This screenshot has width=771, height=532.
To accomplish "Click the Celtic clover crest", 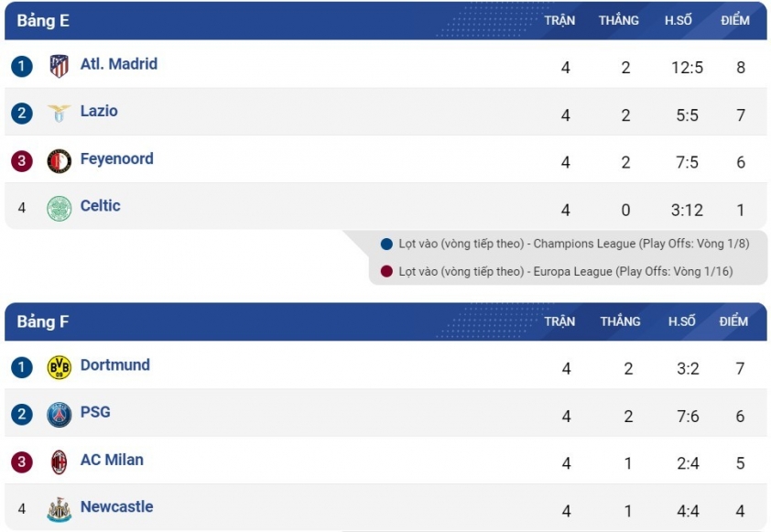I will (59, 209).
